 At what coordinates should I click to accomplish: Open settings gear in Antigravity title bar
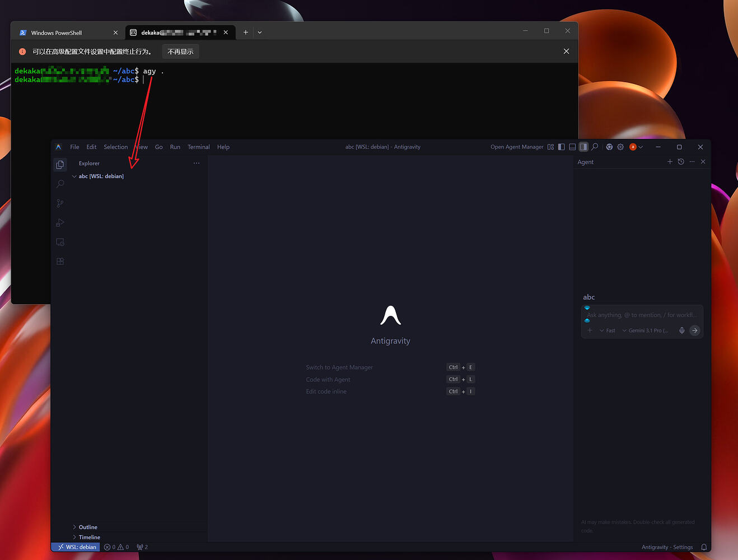(620, 147)
